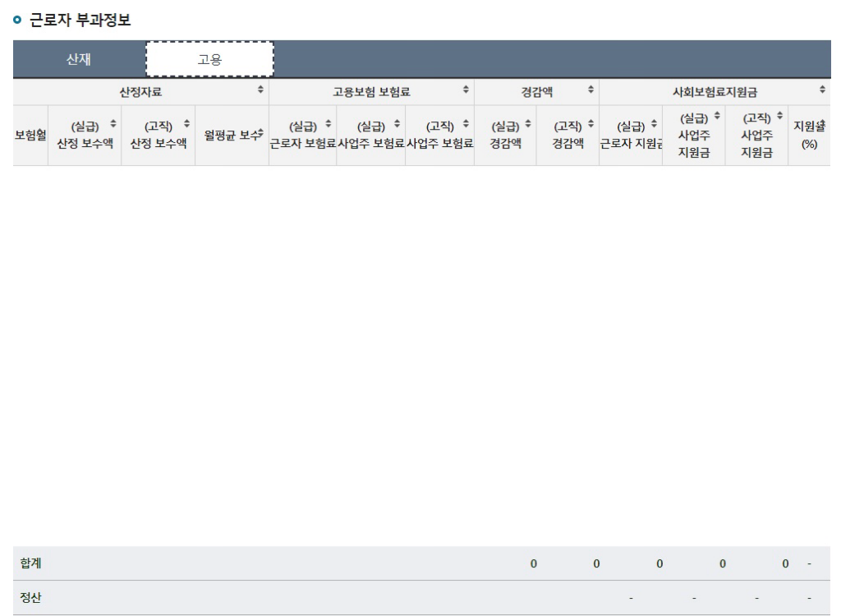The height and width of the screenshot is (616, 841).
Task: Select the 고용 tab
Action: [x=209, y=58]
